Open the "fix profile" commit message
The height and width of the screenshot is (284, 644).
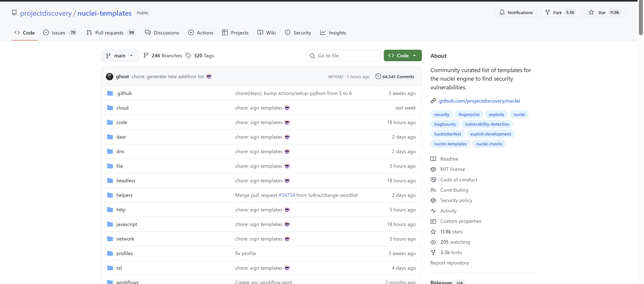point(246,254)
